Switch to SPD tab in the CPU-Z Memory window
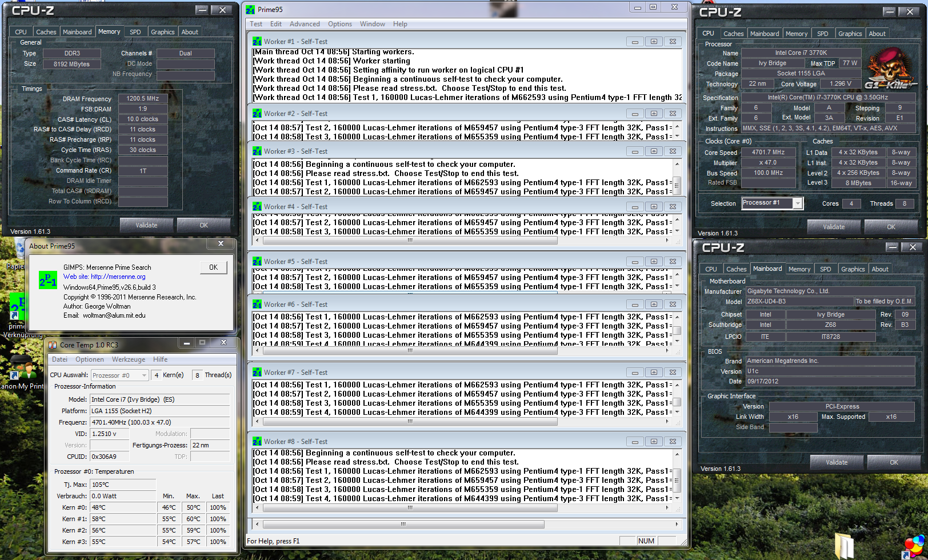The image size is (928, 560). coord(135,32)
